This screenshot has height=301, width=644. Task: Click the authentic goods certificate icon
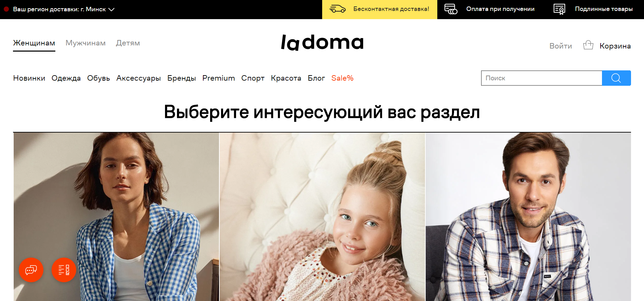point(559,9)
